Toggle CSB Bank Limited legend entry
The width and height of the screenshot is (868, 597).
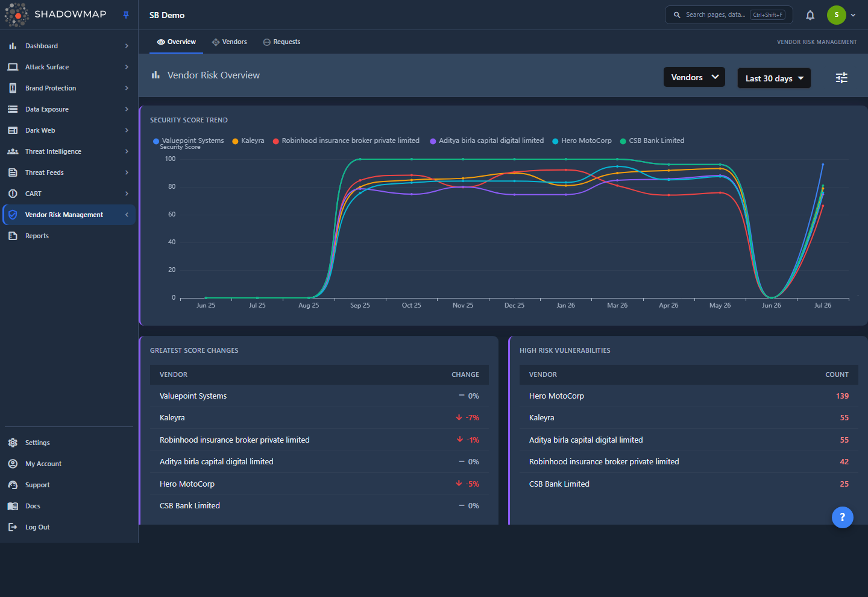[652, 141]
